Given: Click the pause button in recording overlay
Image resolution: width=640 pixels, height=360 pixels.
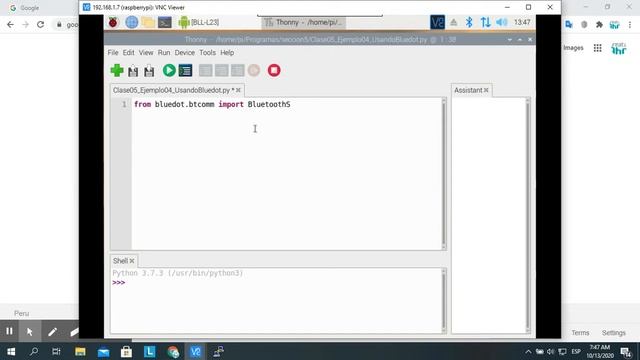Looking at the screenshot, I should [9, 331].
